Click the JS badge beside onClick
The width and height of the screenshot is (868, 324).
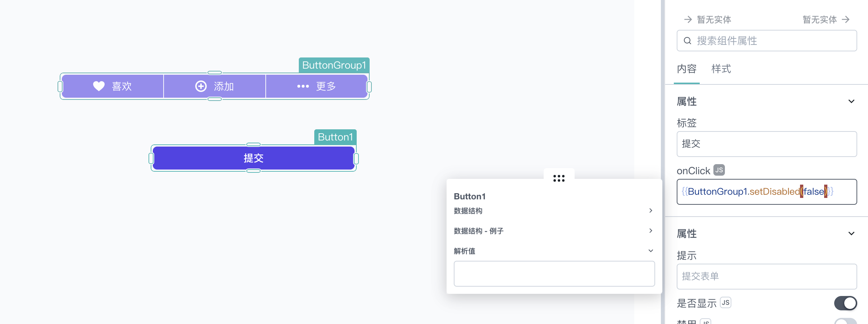(x=719, y=170)
